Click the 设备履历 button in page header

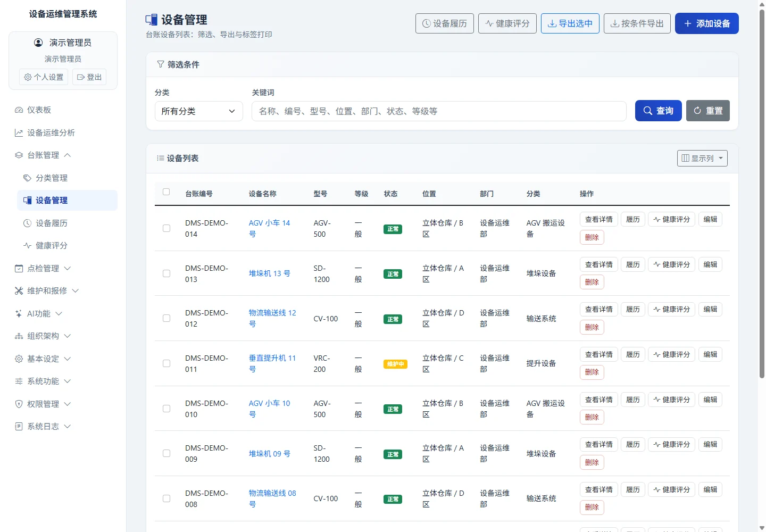tap(445, 23)
